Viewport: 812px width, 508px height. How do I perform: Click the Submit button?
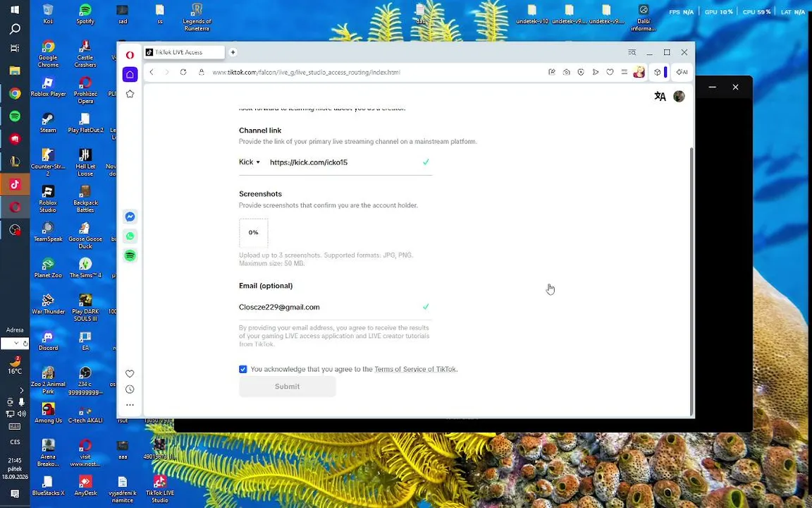coord(288,387)
